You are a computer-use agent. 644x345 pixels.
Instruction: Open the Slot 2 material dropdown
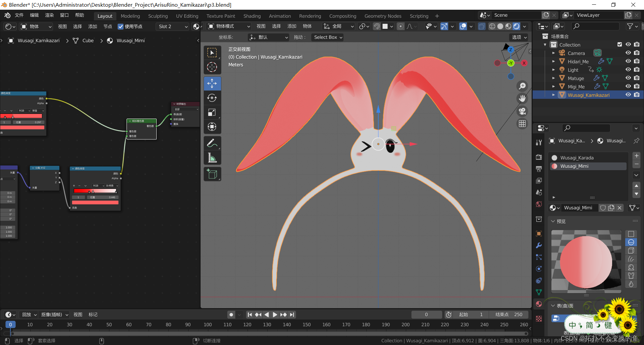173,26
